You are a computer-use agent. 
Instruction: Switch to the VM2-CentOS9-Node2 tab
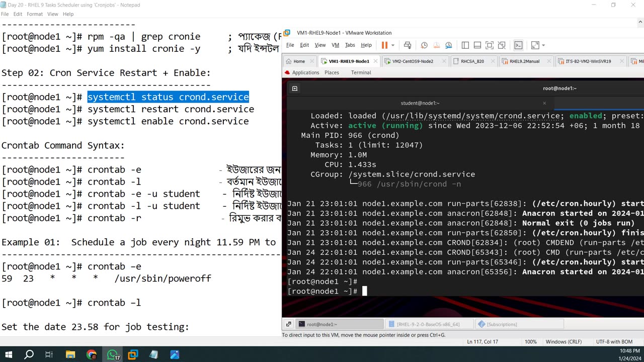coord(413,61)
